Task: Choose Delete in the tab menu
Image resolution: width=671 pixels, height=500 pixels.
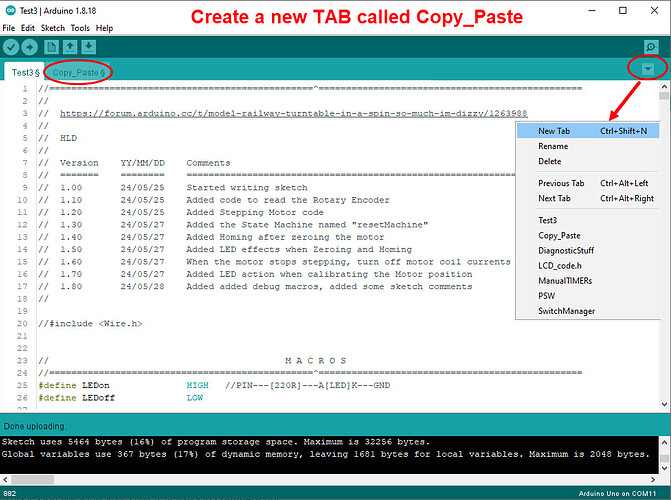Action: pyautogui.click(x=588, y=161)
